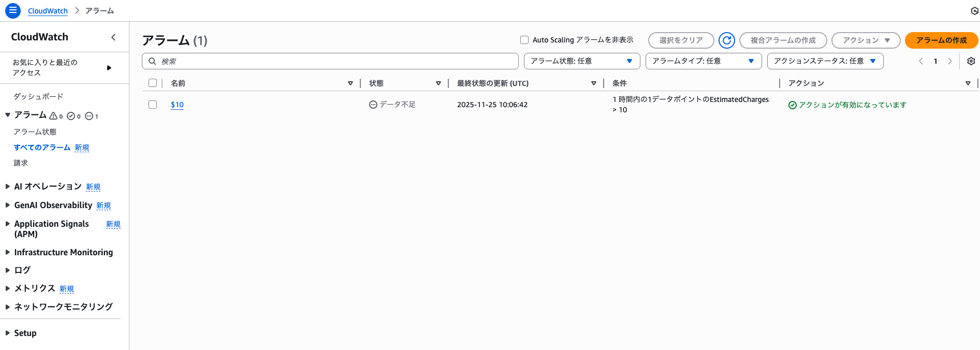Screen dimensions: 980x350
Task: Go to the next page arrow
Action: tap(950, 61)
